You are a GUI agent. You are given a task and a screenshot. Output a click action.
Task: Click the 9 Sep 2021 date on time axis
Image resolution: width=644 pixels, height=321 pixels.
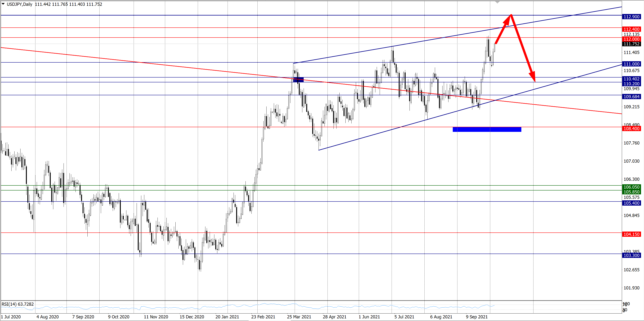(x=476, y=317)
